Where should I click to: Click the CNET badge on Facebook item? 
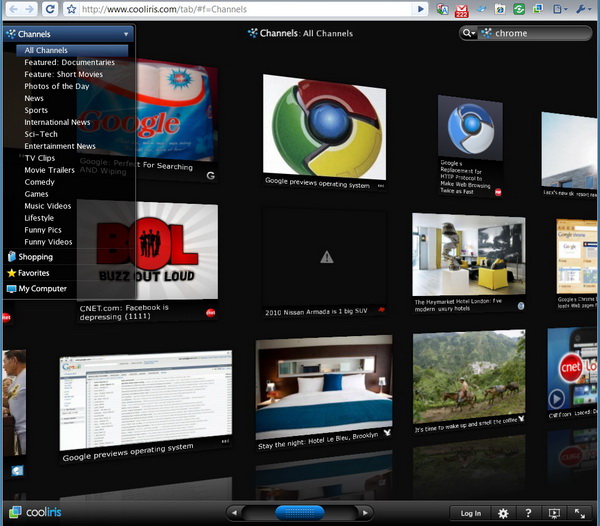(x=210, y=313)
